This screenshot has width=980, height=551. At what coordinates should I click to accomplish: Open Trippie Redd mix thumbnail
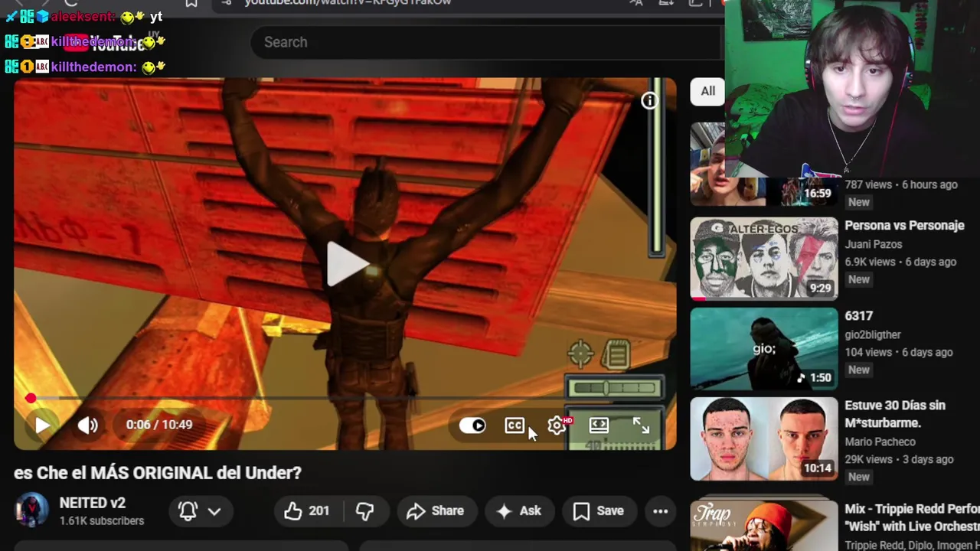click(x=764, y=526)
